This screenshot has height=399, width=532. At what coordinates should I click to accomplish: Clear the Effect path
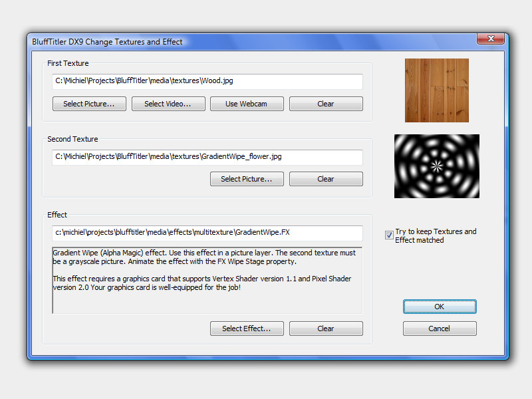326,329
